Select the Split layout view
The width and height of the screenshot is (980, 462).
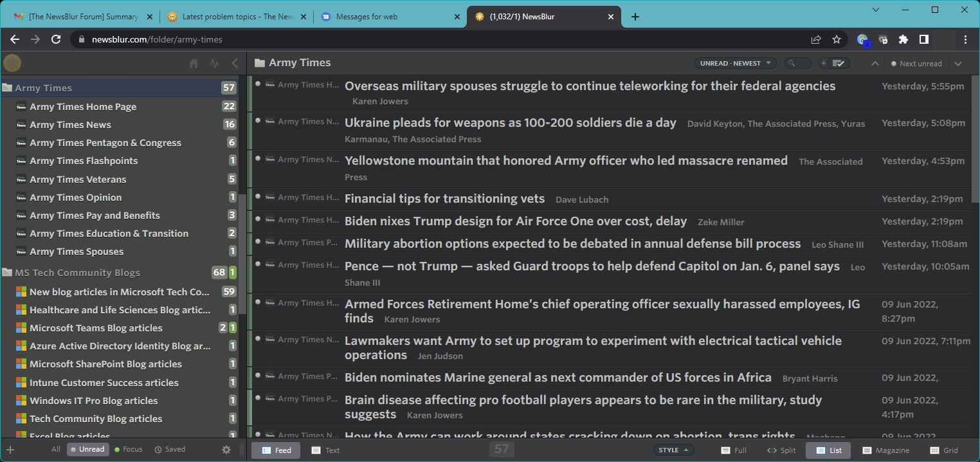[x=781, y=450]
